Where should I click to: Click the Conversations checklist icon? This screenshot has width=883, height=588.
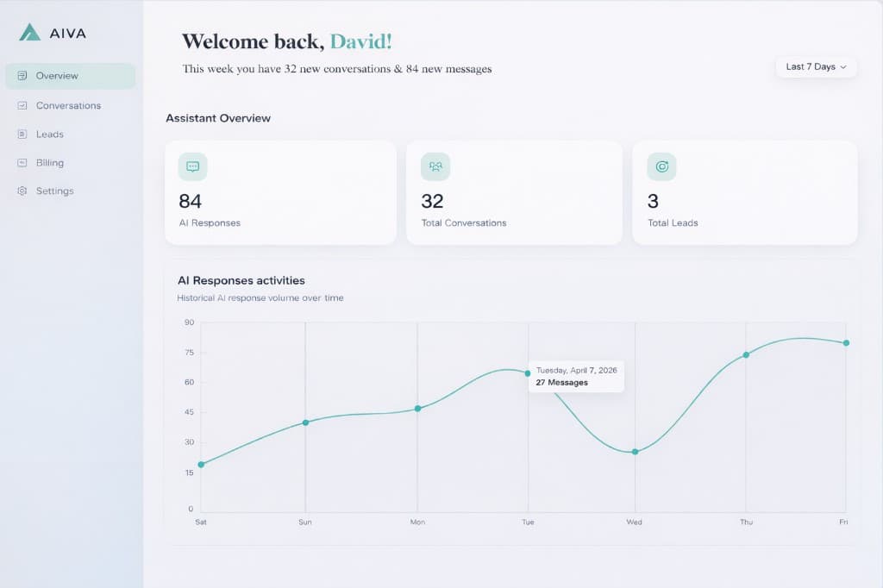[21, 105]
